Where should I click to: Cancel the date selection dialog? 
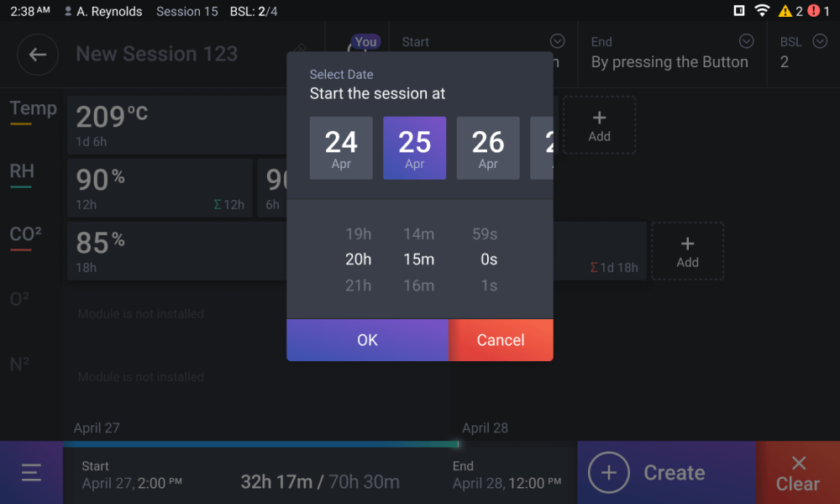(x=501, y=340)
